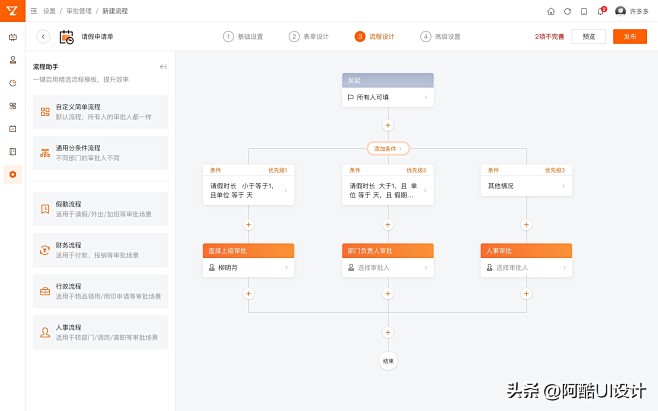Click the plus below 柳明月 approver card
Screen dimensions: 658x411
point(248,293)
